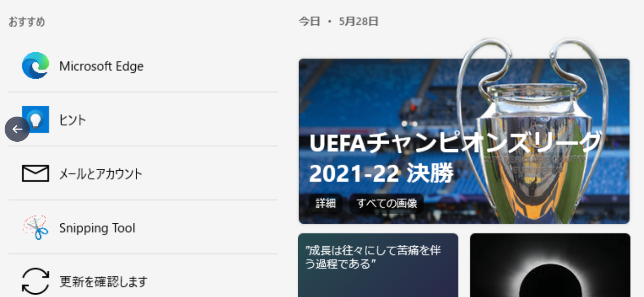
Task: Click the 詳細 button on the UEFA card
Action: tap(326, 204)
